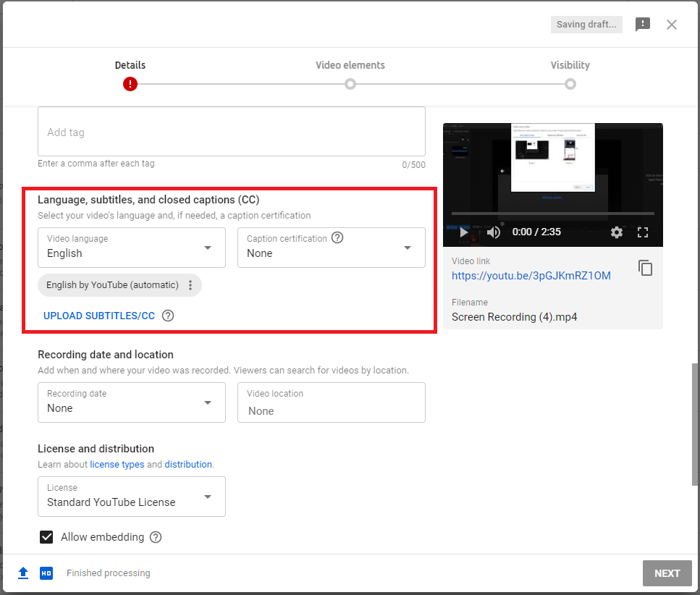The image size is (700, 595).
Task: Open the license types link
Action: 117,464
